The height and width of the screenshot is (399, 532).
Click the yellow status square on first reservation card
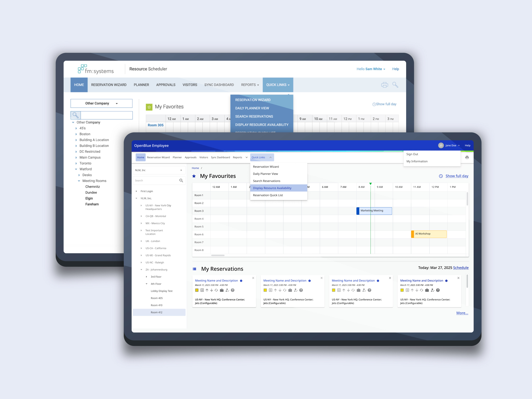tap(197, 290)
